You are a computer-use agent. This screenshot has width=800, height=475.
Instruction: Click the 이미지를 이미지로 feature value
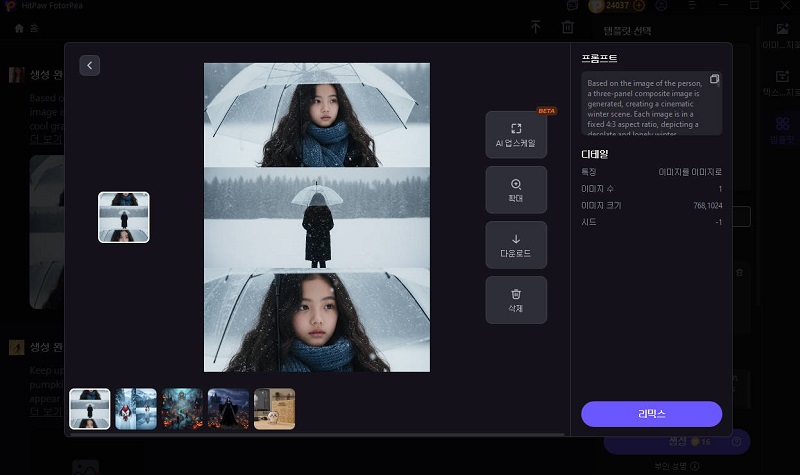tap(690, 172)
